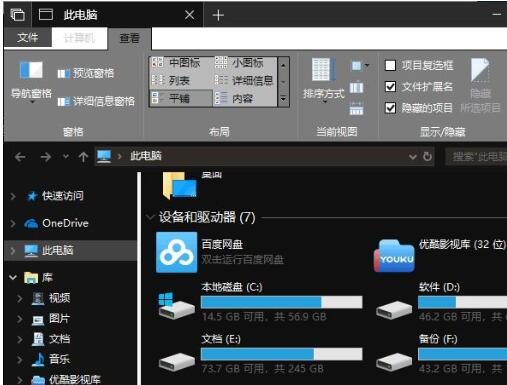This screenshot has height=385, width=507.
Task: Open address bar history dropdown
Action: pos(413,156)
